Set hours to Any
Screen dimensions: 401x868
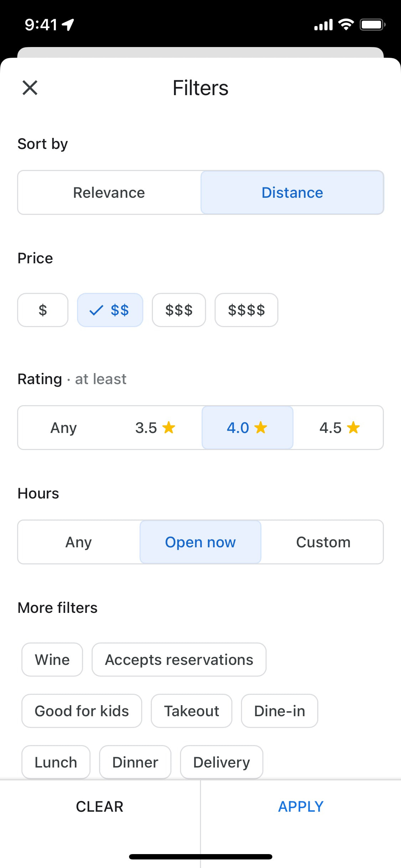tap(79, 542)
